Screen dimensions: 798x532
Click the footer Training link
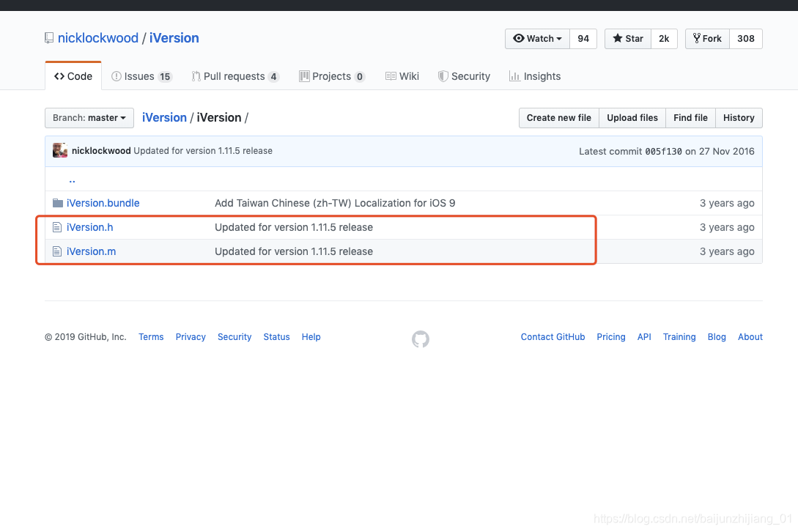[679, 337]
